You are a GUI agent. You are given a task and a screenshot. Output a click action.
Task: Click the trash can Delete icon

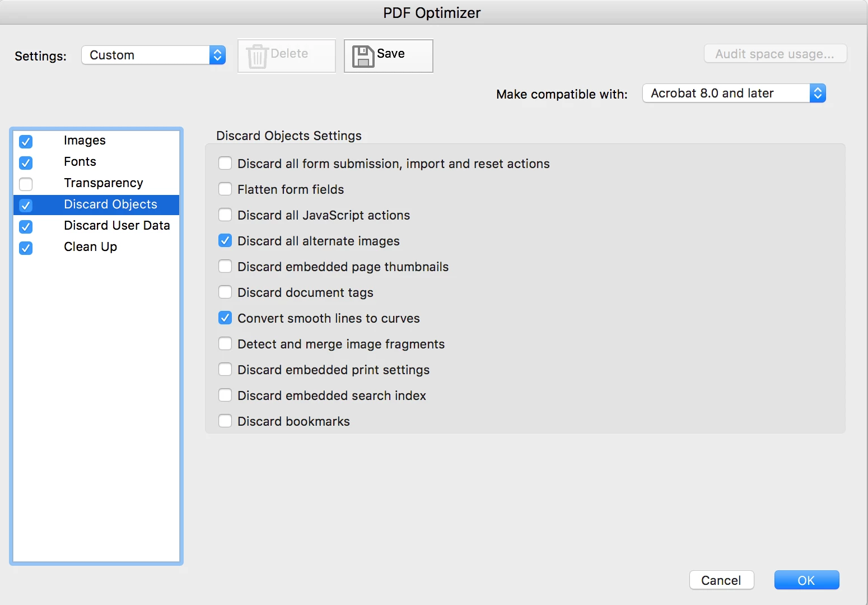(257, 56)
